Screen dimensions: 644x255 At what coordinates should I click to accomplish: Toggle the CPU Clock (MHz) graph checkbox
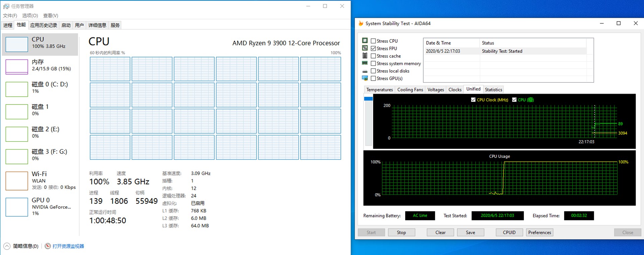pyautogui.click(x=473, y=100)
